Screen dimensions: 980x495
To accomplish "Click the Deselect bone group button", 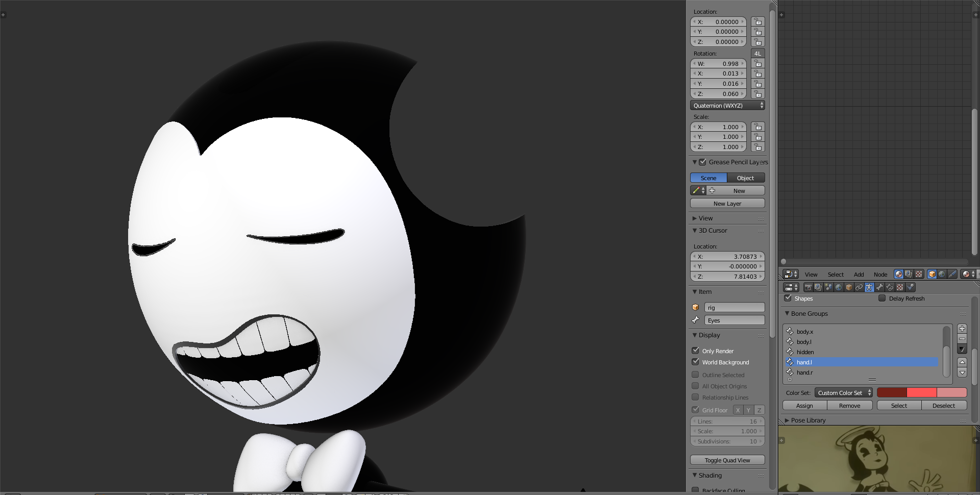I will pos(944,406).
